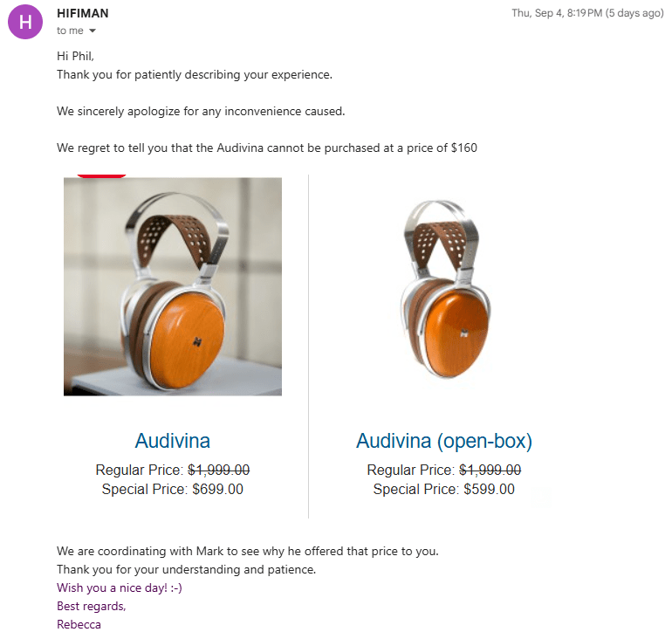The height and width of the screenshot is (632, 672).
Task: Open the Audivina open-box headphone image
Action: pyautogui.click(x=444, y=287)
